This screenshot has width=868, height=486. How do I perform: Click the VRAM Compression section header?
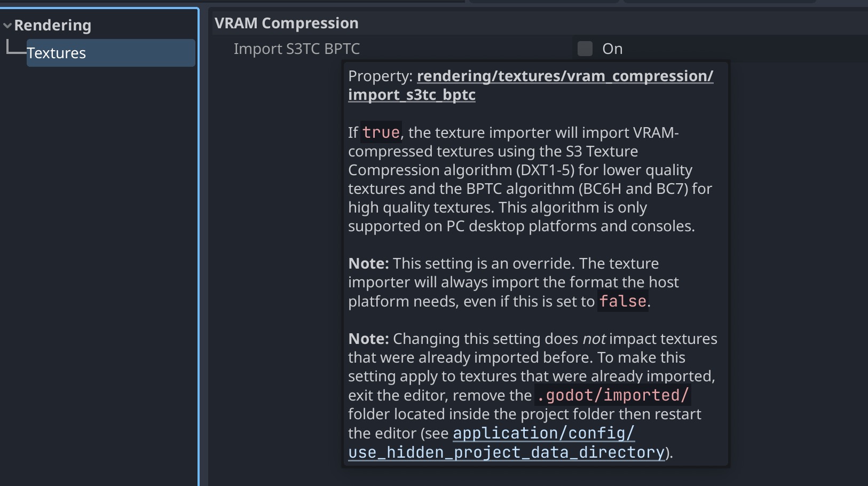click(x=287, y=23)
